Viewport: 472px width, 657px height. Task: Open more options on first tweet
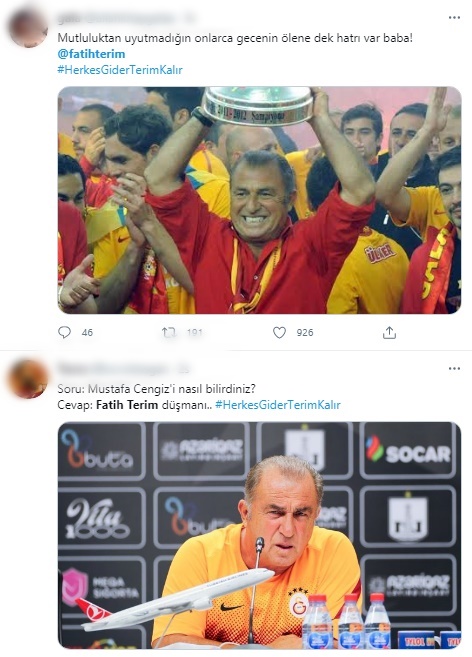454,18
